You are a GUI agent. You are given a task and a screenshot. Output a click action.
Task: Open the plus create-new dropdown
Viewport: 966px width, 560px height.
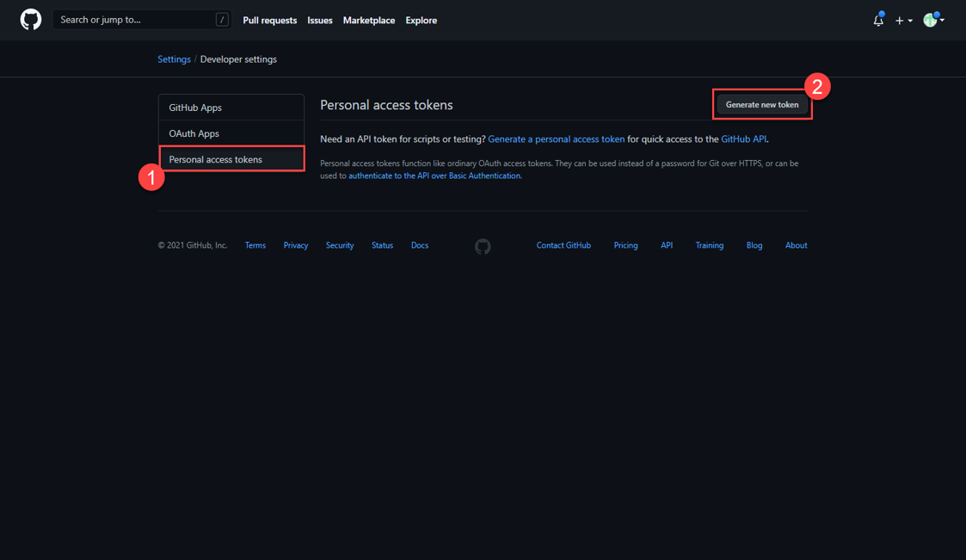[904, 21]
